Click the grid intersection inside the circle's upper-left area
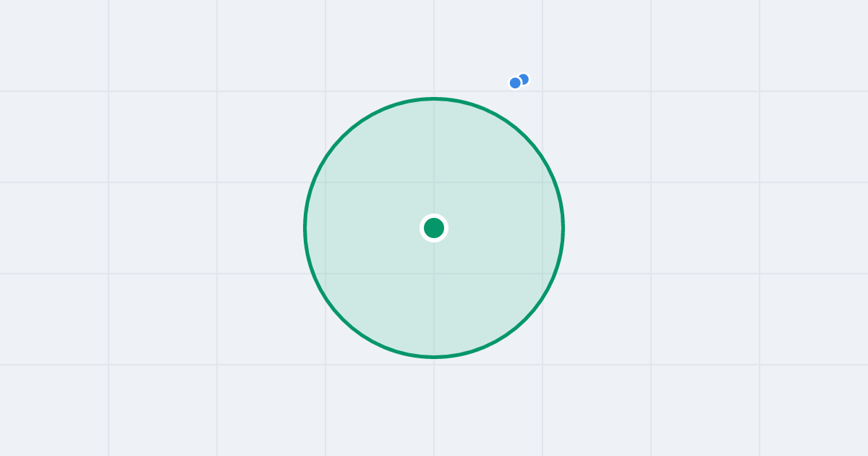 (325, 182)
